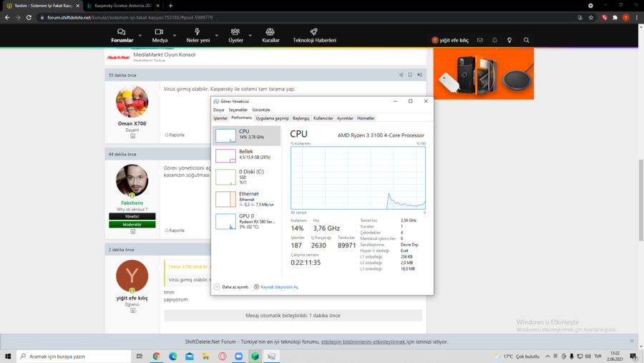Open Dosya menu in Görev Yöneticisi

click(x=218, y=110)
